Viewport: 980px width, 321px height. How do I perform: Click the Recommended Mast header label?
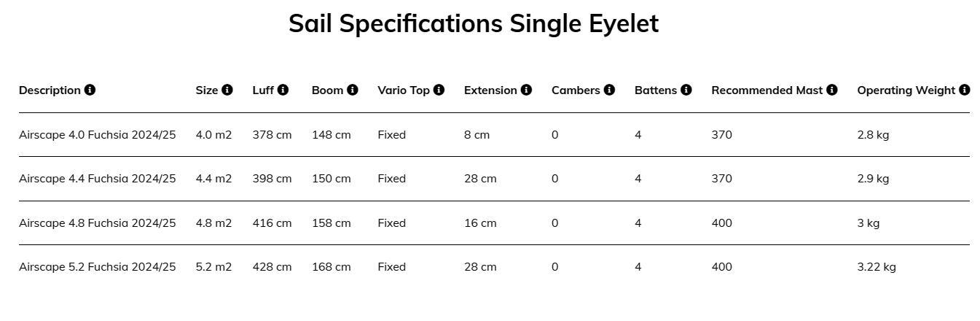point(767,90)
